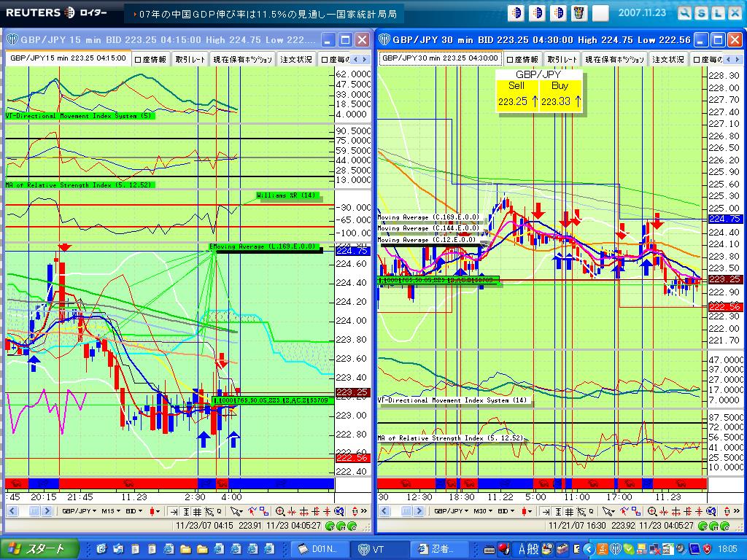Click scroll-left arrow in 15 min chart toolbar
The image size is (747, 560).
coord(12,511)
